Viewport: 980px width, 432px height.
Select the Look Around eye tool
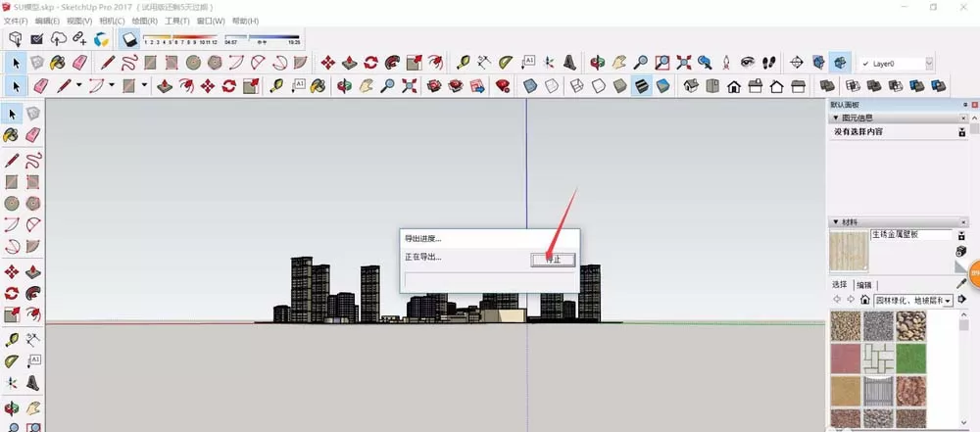[748, 63]
